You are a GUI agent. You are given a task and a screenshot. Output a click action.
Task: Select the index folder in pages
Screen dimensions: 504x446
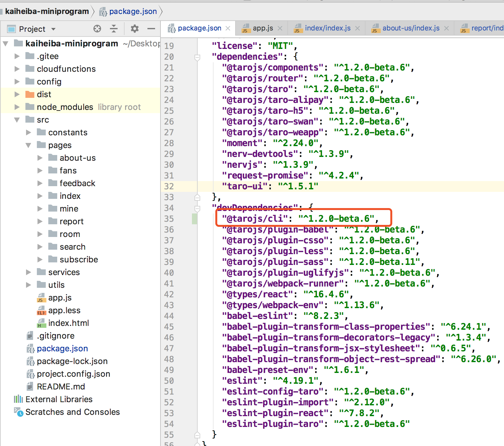coord(70,196)
